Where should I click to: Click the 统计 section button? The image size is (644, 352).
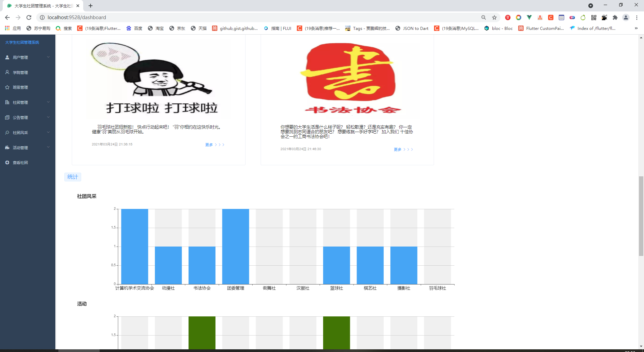72,177
